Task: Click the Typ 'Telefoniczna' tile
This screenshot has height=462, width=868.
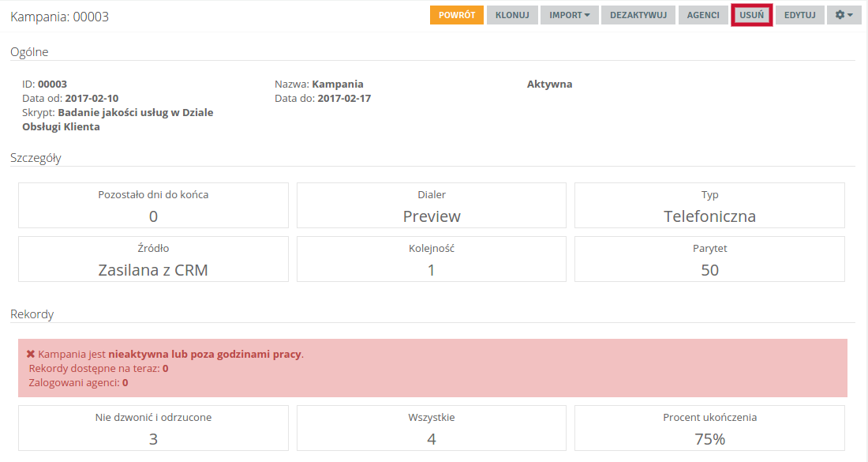Action: pyautogui.click(x=709, y=205)
